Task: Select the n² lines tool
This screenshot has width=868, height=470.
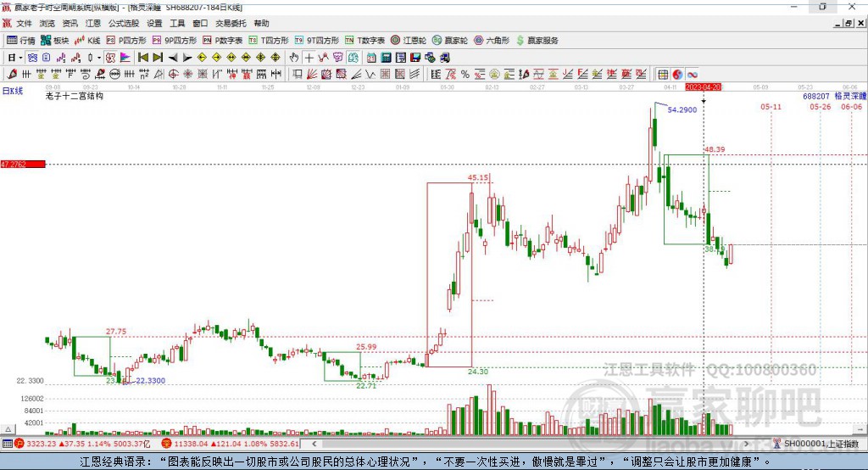Action: click(144, 75)
